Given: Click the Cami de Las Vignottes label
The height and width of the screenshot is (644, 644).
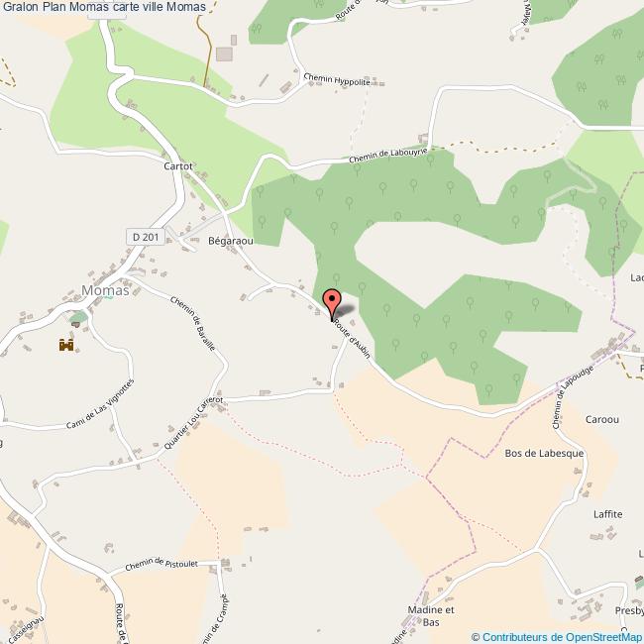Looking at the screenshot, I should (x=100, y=404).
